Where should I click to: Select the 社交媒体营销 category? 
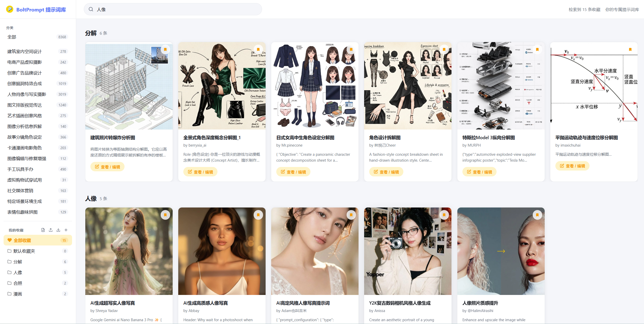coord(38,191)
